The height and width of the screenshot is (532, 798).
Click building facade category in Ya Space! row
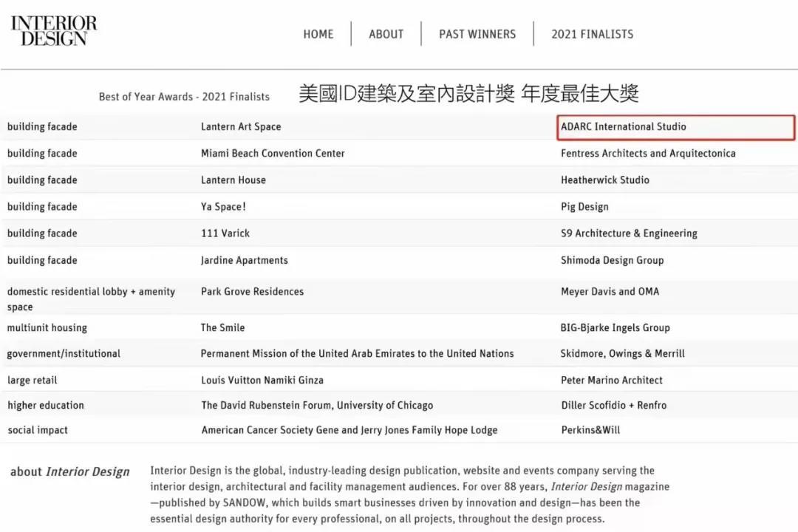[x=42, y=207]
